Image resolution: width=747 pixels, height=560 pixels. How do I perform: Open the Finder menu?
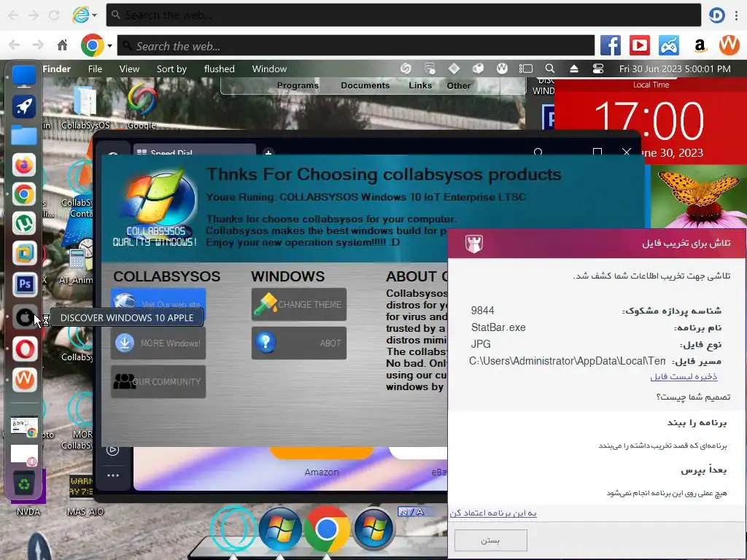56,69
